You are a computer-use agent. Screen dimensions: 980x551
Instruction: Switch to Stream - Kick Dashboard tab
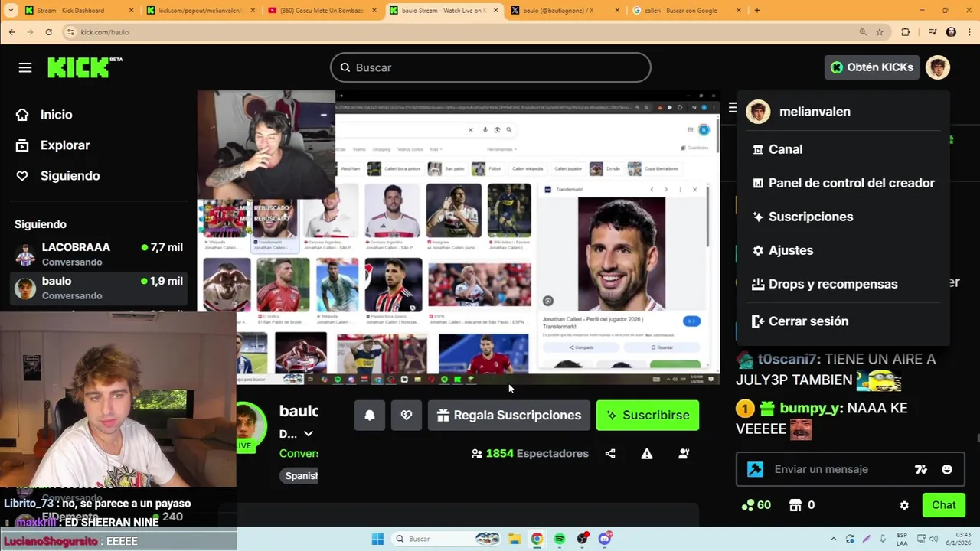click(78, 10)
